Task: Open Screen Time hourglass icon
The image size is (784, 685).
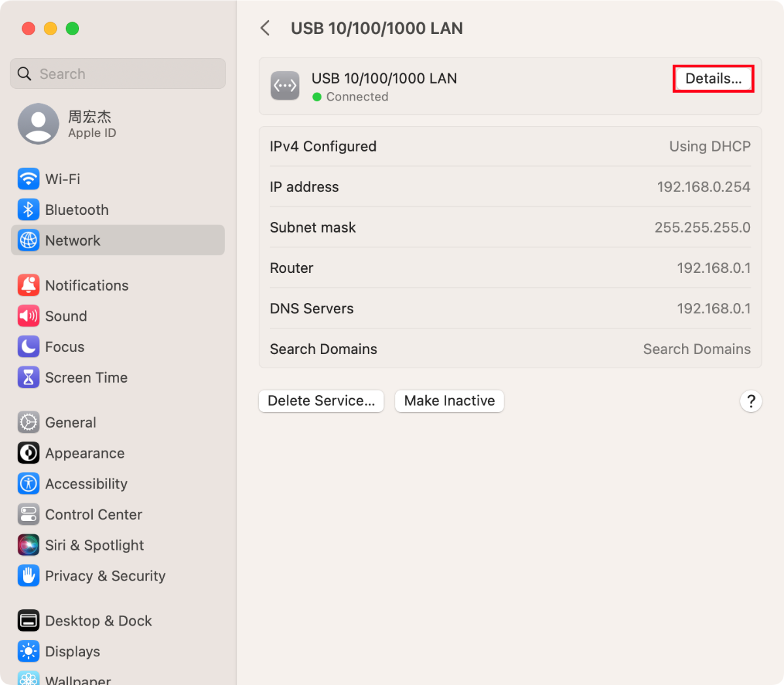Action: (28, 377)
